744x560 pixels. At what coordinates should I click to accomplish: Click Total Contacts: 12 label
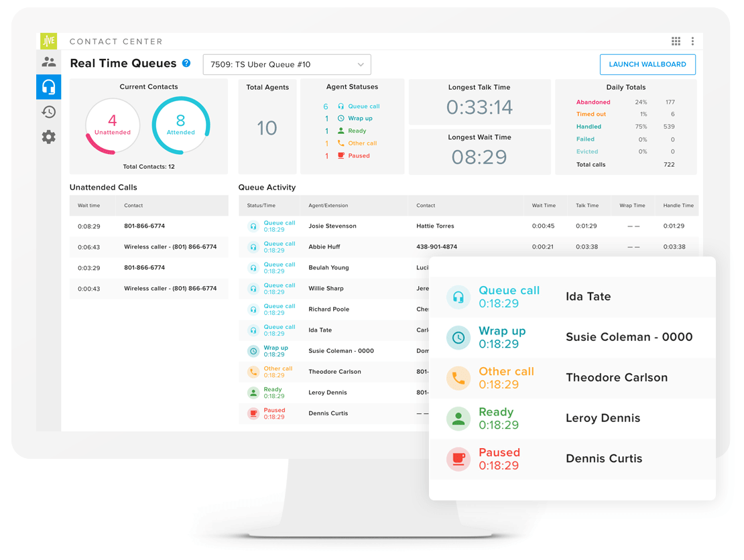(149, 167)
